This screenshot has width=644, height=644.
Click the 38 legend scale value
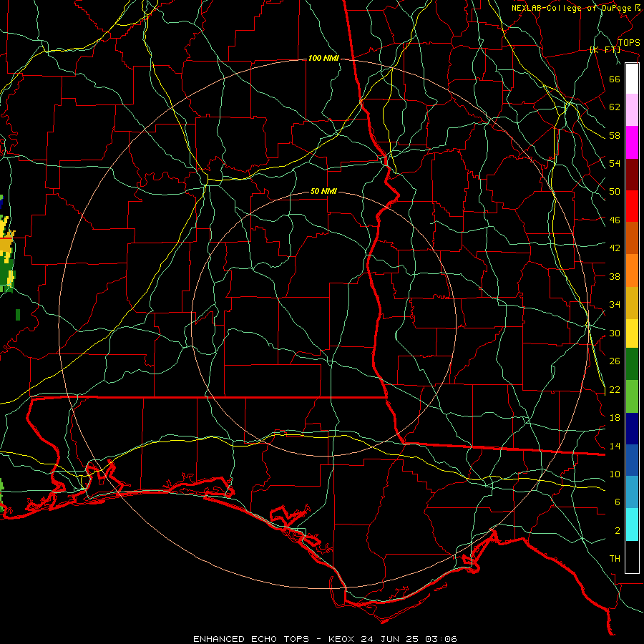(x=615, y=276)
